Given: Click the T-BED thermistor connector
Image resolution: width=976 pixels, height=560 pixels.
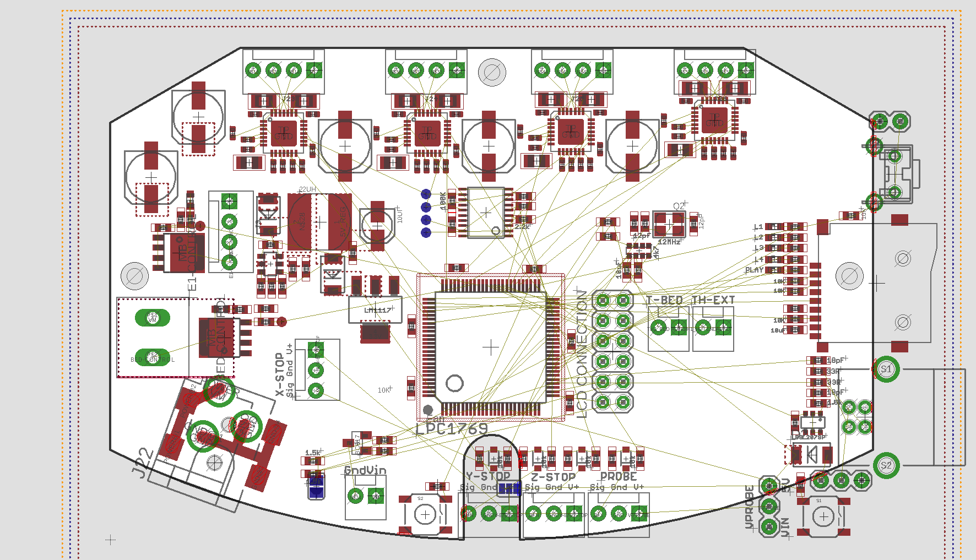Looking at the screenshot, I should tap(668, 328).
